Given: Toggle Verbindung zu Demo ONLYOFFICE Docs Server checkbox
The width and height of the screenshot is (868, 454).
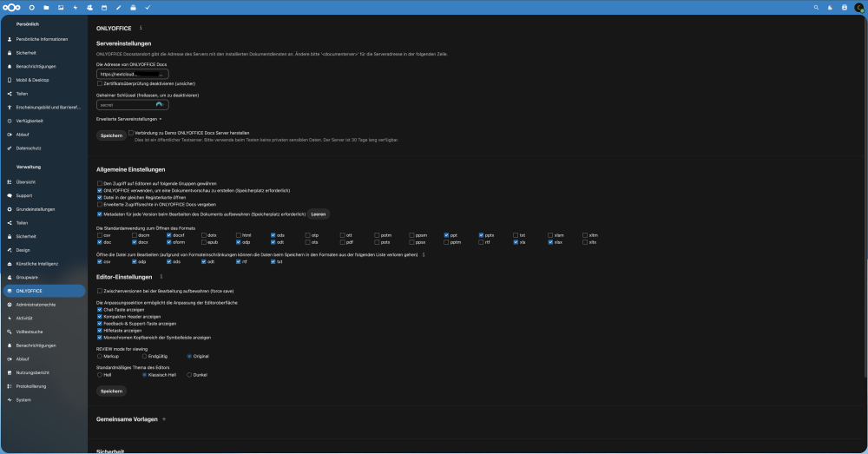Looking at the screenshot, I should click(x=131, y=133).
